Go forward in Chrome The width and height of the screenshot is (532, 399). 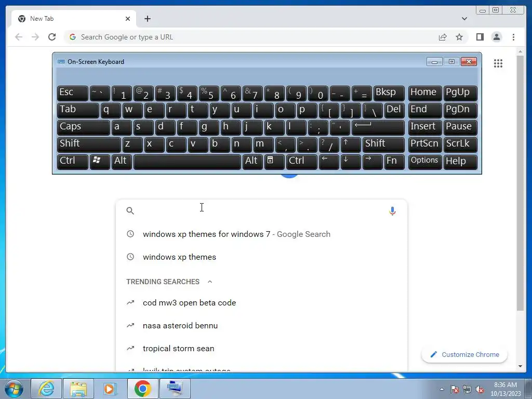[35, 37]
